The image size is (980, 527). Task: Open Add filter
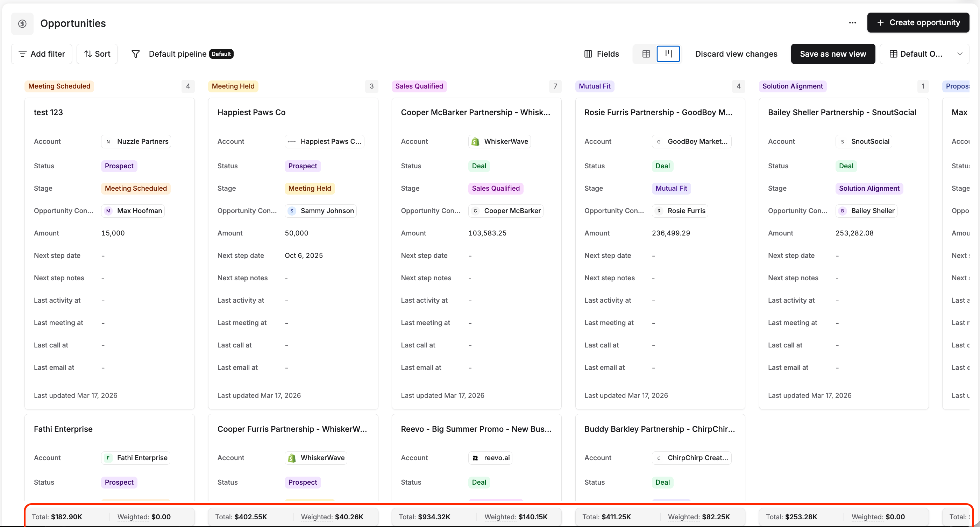42,54
